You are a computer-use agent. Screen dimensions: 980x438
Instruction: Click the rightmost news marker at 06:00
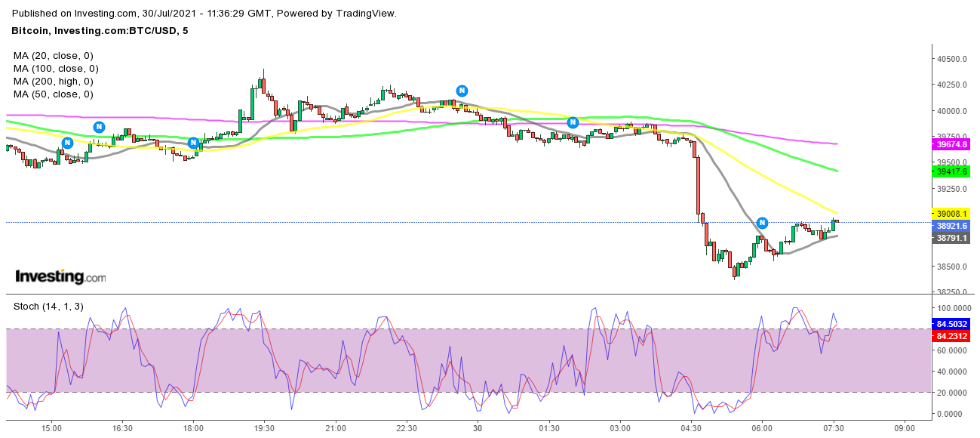coord(762,223)
